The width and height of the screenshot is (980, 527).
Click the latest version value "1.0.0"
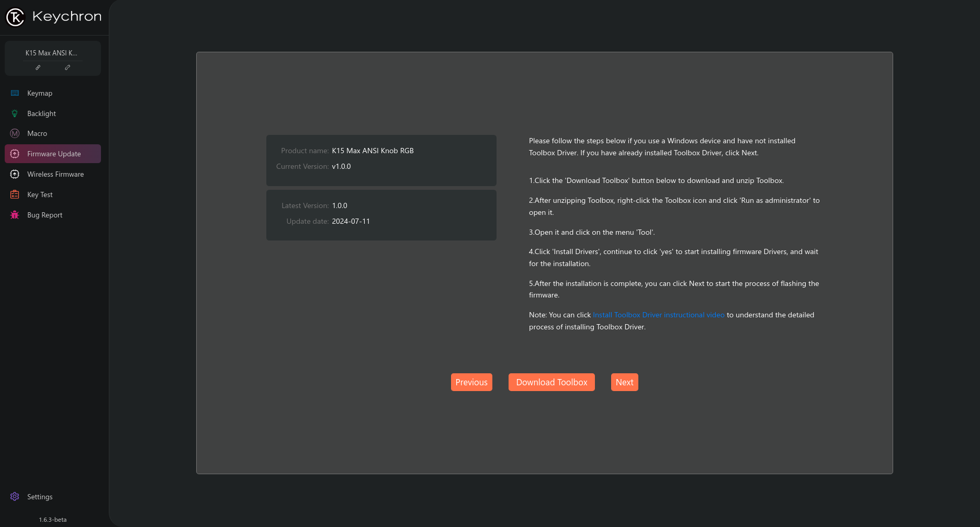340,205
